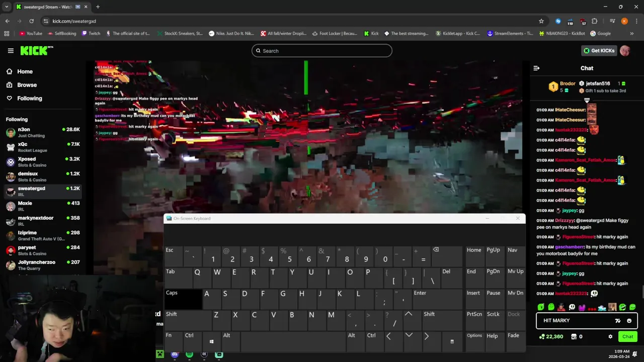Send message with green Chat button
Screen dimensions: 644x362
click(627, 337)
